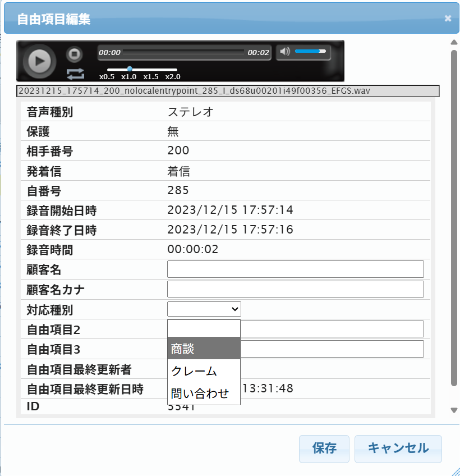
Task: Click the stop playback icon
Action: coord(74,54)
